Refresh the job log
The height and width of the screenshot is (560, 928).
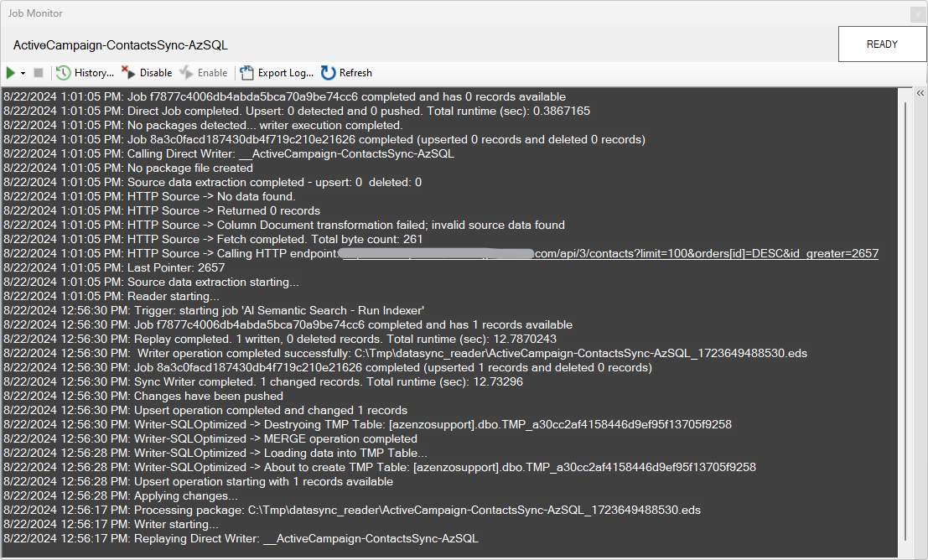pyautogui.click(x=347, y=73)
